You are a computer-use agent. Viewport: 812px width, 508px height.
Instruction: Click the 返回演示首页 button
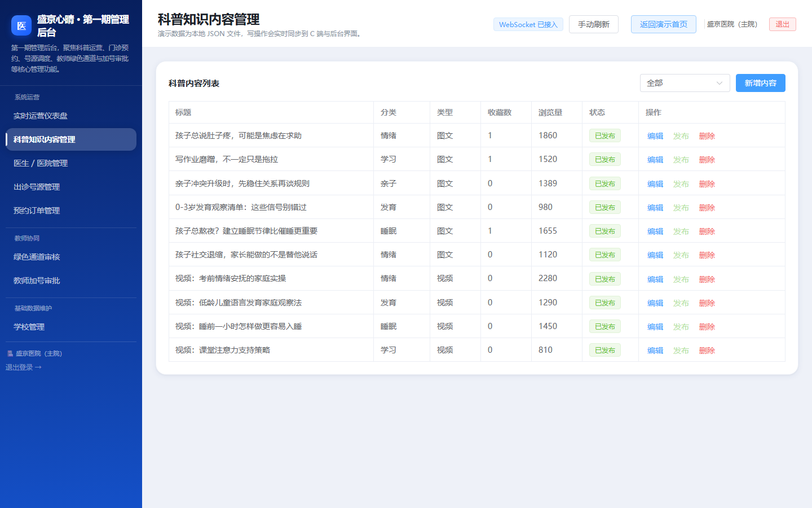663,24
